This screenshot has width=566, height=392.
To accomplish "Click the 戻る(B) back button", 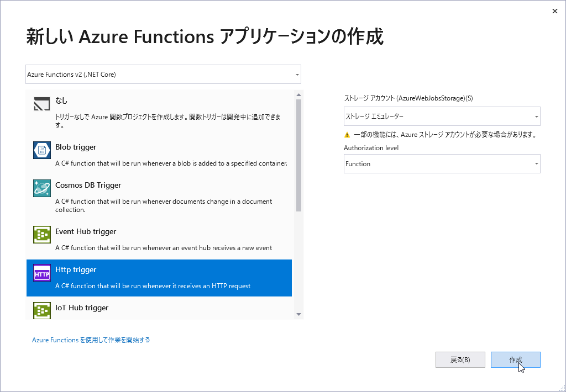I will (x=460, y=359).
